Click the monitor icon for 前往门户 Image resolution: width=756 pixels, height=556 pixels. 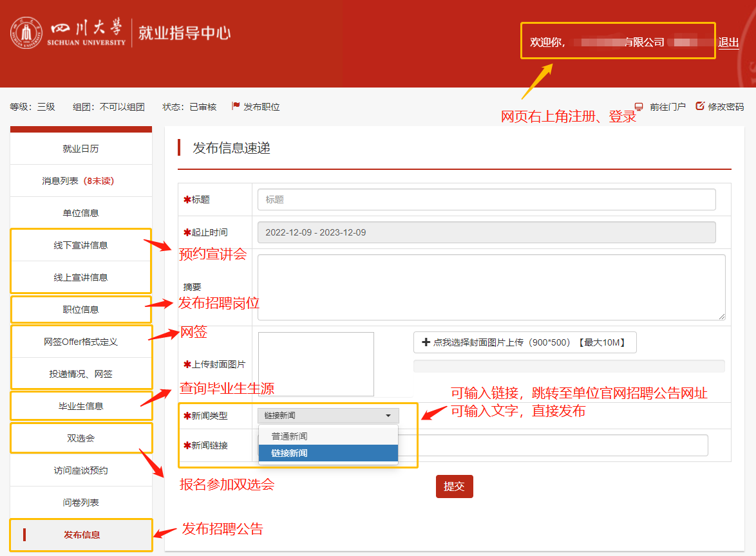pos(639,107)
